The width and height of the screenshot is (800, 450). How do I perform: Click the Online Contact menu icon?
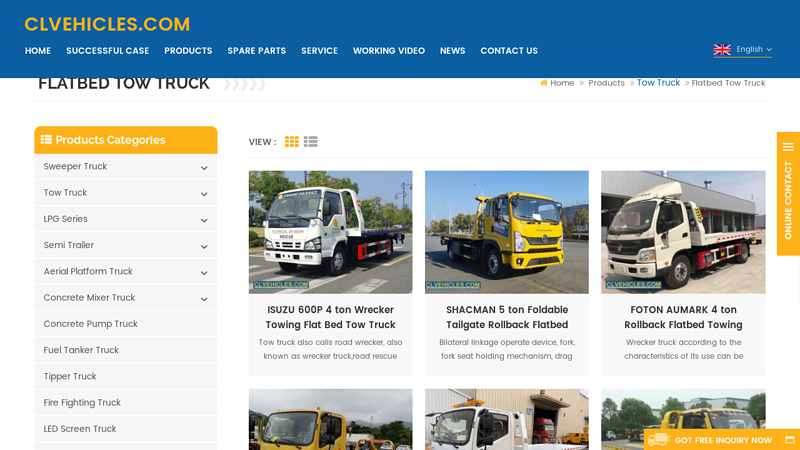click(x=788, y=147)
